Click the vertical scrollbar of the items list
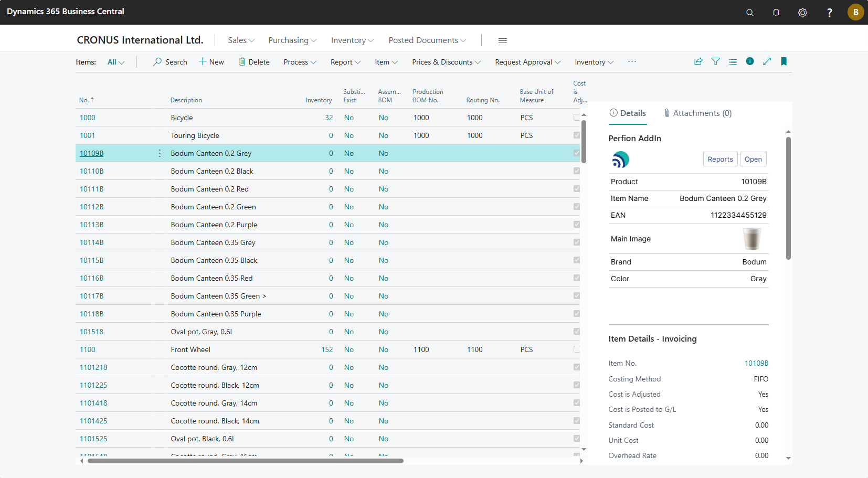 [x=584, y=142]
